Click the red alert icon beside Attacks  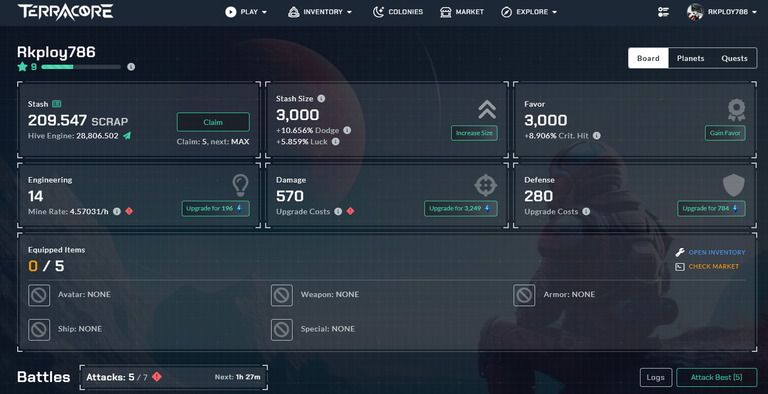tap(157, 377)
